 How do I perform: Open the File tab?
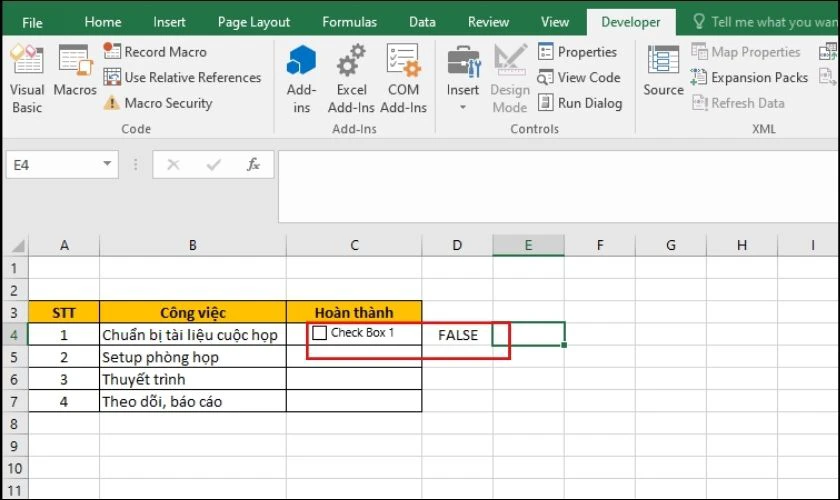pos(32,23)
